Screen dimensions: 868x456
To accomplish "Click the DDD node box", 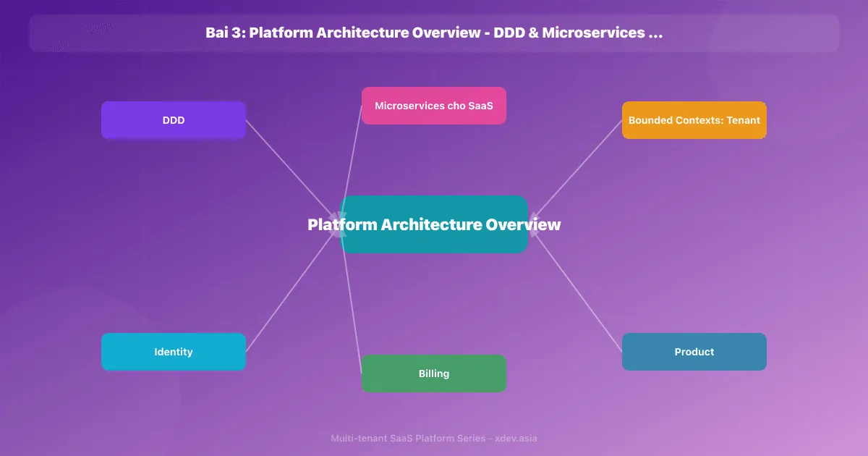I will (x=174, y=120).
